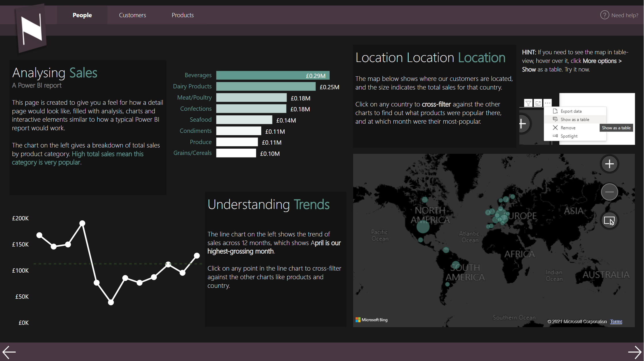
Task: Click the Grains/Cereals bar
Action: 236,153
